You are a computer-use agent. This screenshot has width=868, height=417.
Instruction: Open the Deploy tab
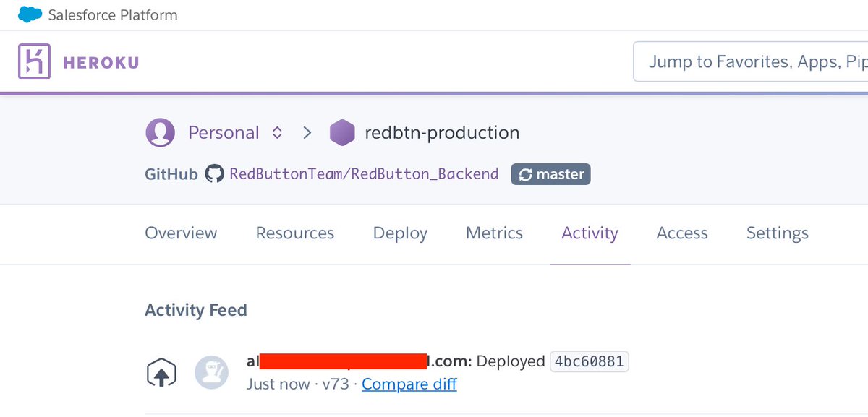[x=400, y=234]
